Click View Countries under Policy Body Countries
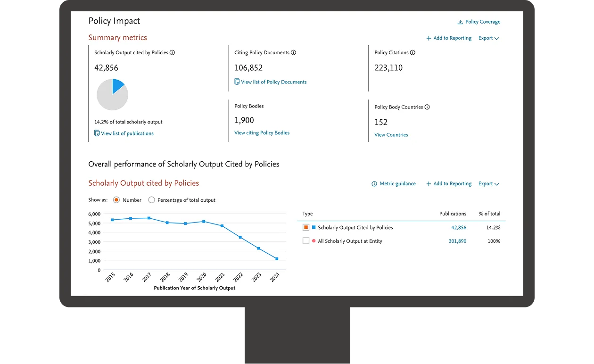Viewport: 594px width, 364px height. (x=391, y=134)
